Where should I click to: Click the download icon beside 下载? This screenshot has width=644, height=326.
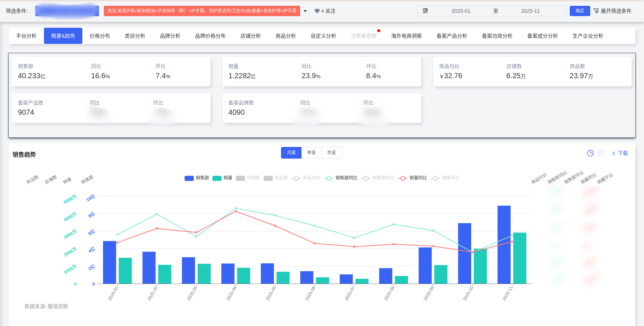(x=614, y=153)
